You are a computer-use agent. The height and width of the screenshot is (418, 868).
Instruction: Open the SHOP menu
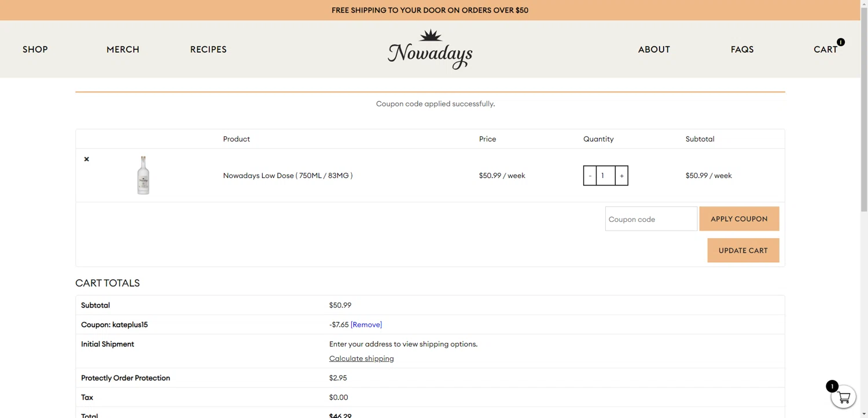35,50
